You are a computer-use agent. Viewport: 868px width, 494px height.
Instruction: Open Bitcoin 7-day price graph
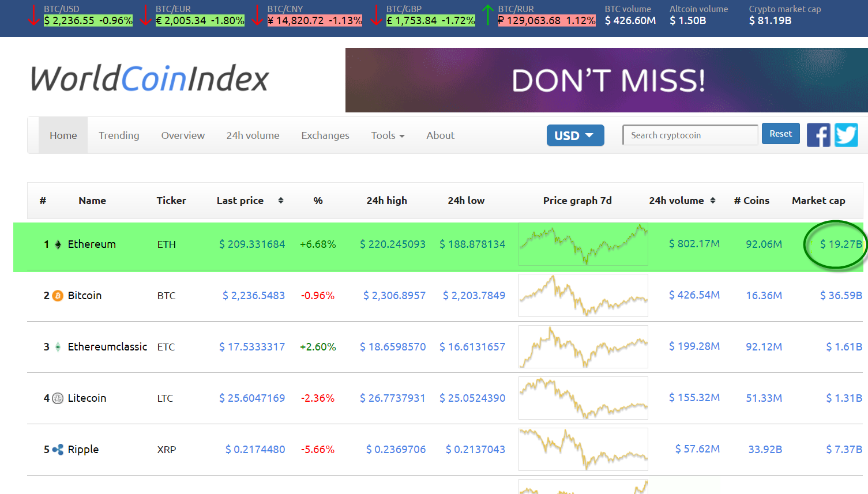(583, 296)
